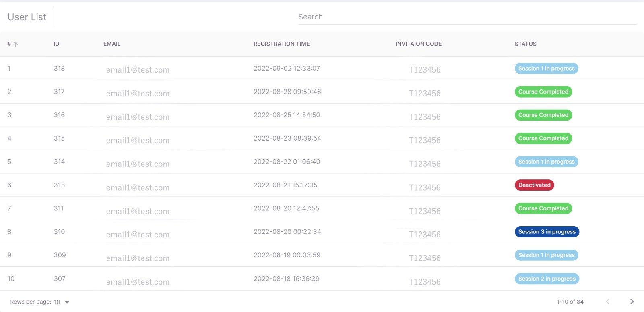Click the previous page chevron
This screenshot has height=312, width=644.
pyautogui.click(x=608, y=302)
